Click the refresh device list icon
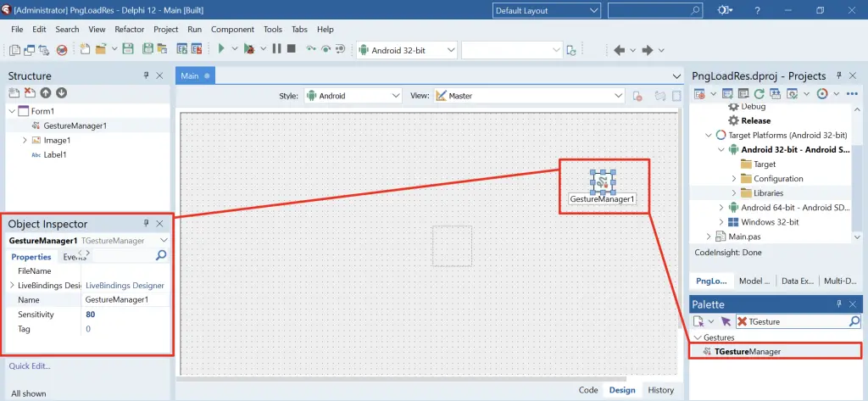This screenshot has height=401, width=868. tap(572, 50)
